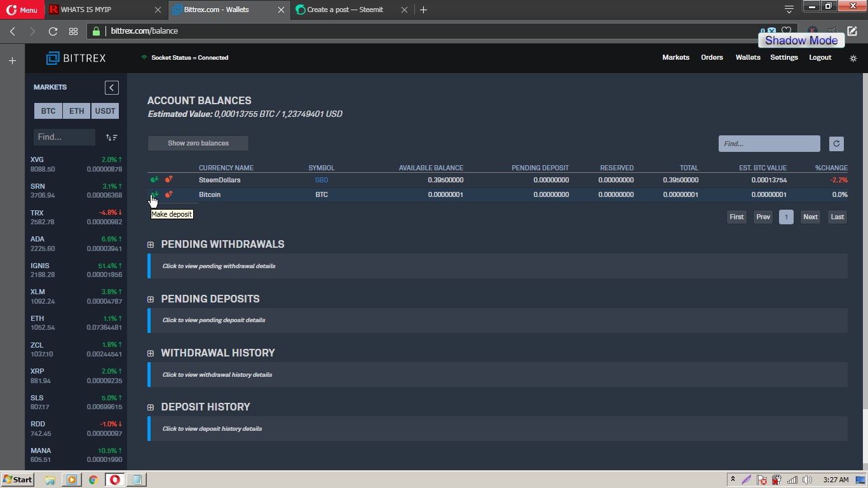Open the Notepad taskbar icon
Screen dimensions: 868x488
137,480
